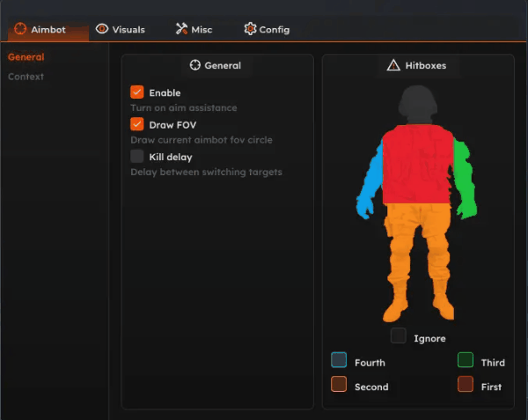528x420 pixels.
Task: Select the orange legs hitbox
Action: 419,262
